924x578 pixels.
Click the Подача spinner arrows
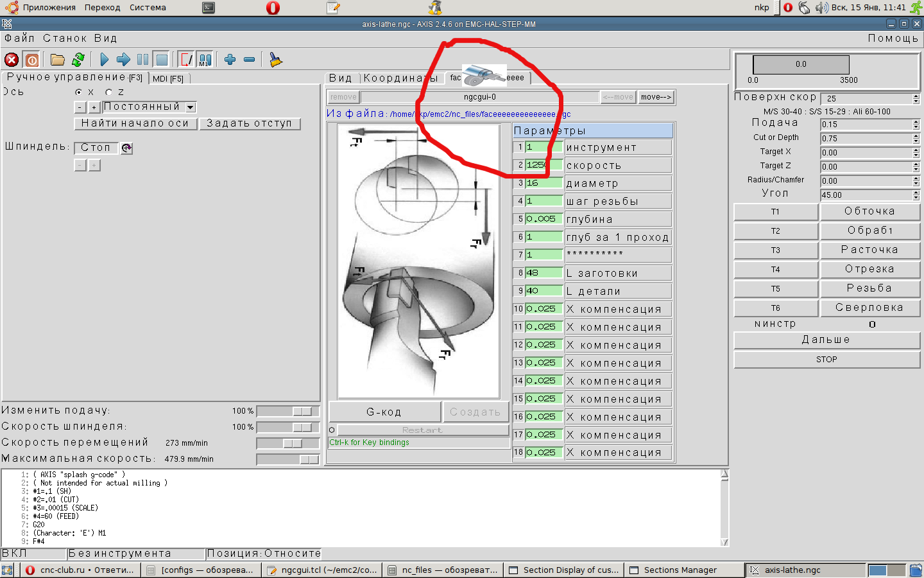916,124
